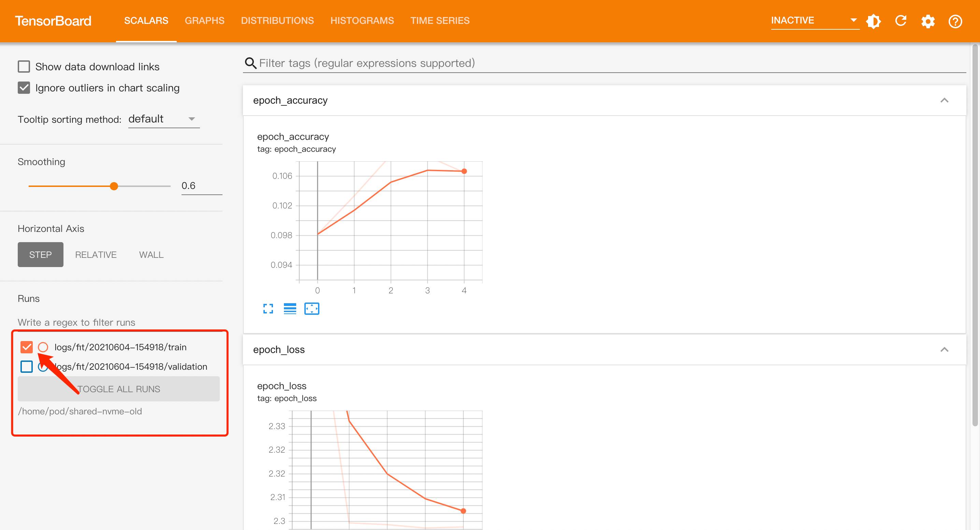Check the validation run checkbox
This screenshot has height=530, width=980.
(x=27, y=367)
